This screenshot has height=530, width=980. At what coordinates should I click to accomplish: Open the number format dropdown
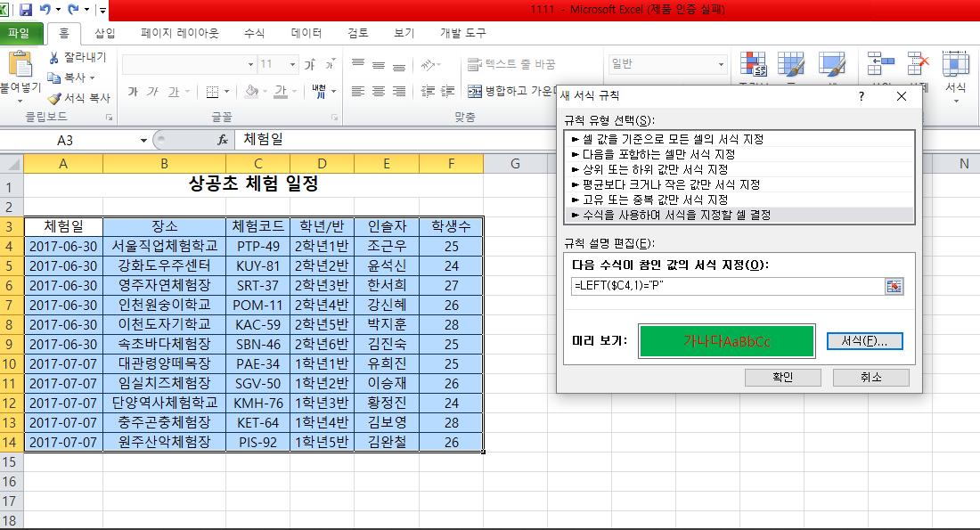721,64
